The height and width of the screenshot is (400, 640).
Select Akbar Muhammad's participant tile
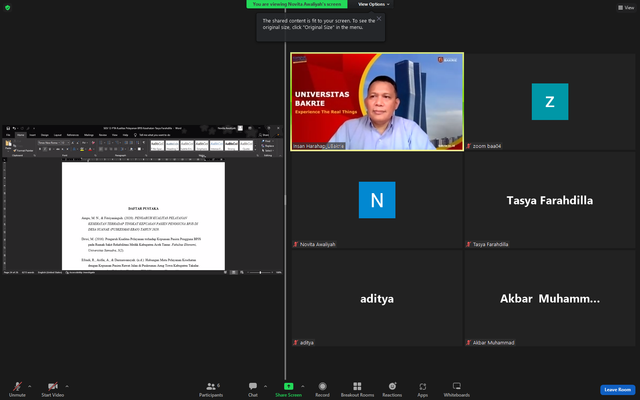pyautogui.click(x=550, y=298)
